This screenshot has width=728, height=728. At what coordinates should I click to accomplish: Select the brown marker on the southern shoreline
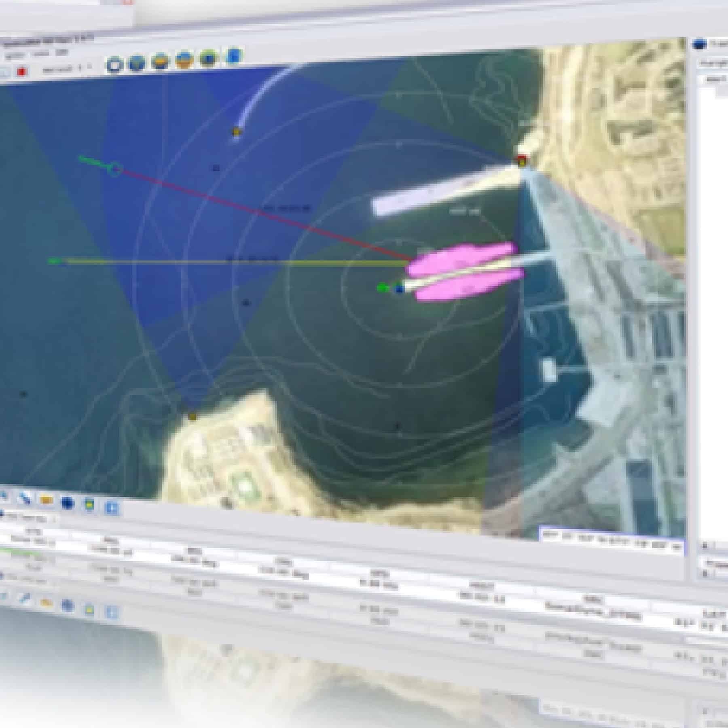(x=193, y=417)
